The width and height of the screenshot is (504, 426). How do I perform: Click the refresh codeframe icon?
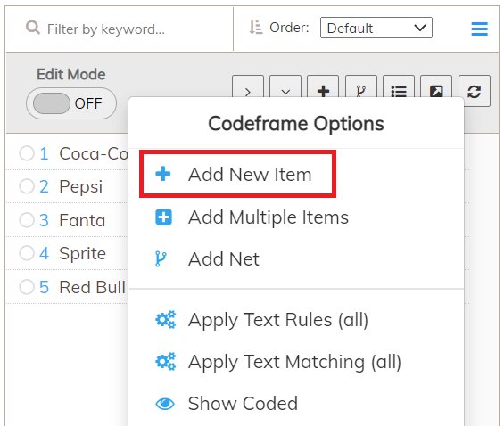click(474, 91)
